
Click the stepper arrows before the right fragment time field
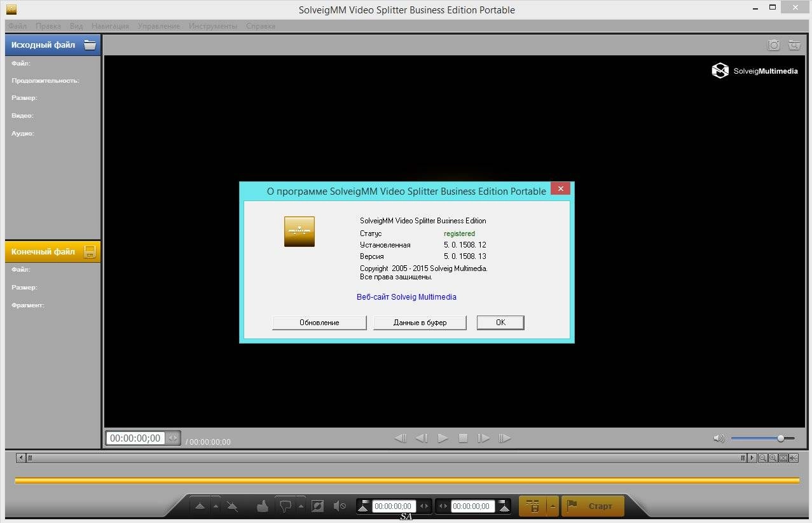tap(443, 506)
